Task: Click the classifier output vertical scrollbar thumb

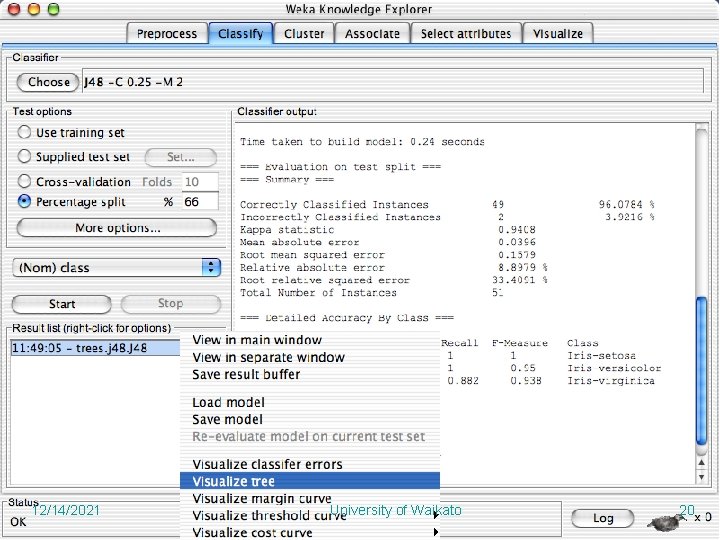Action: [701, 371]
